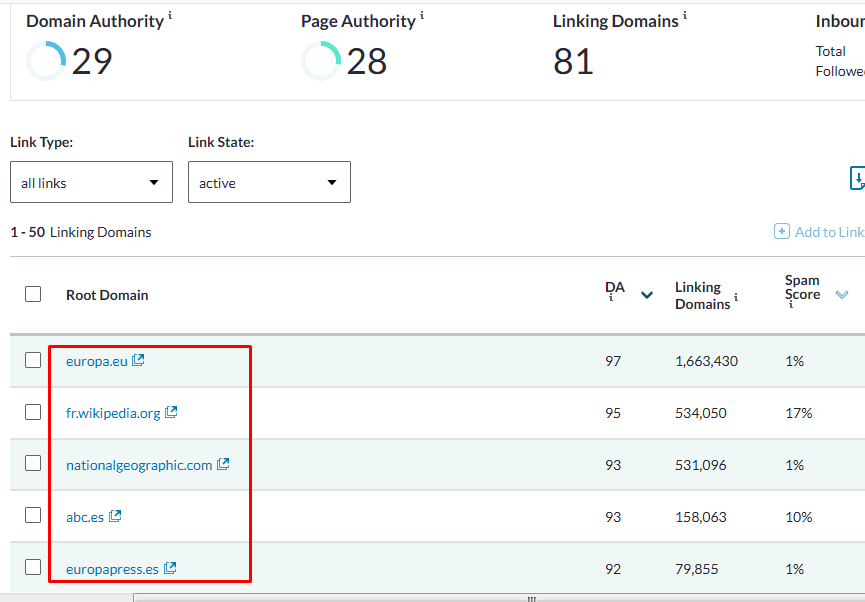Open europapress.es external link icon

coord(170,568)
